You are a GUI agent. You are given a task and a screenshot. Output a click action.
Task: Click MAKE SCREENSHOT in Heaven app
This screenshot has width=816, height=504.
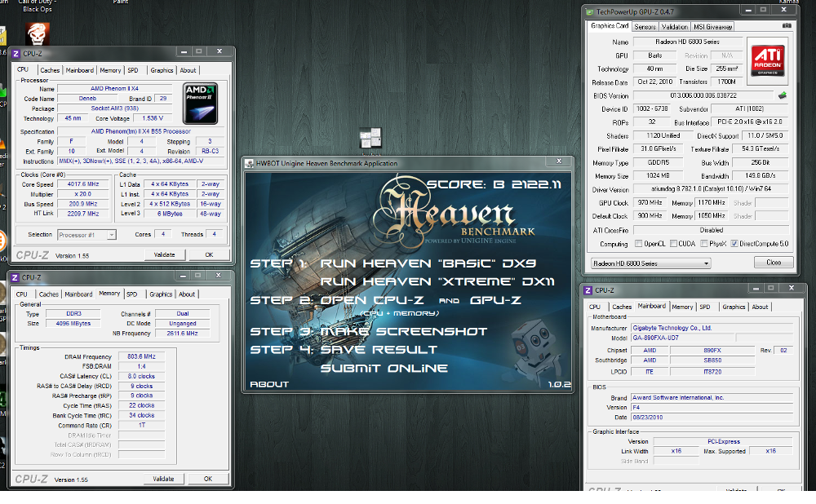coord(403,331)
